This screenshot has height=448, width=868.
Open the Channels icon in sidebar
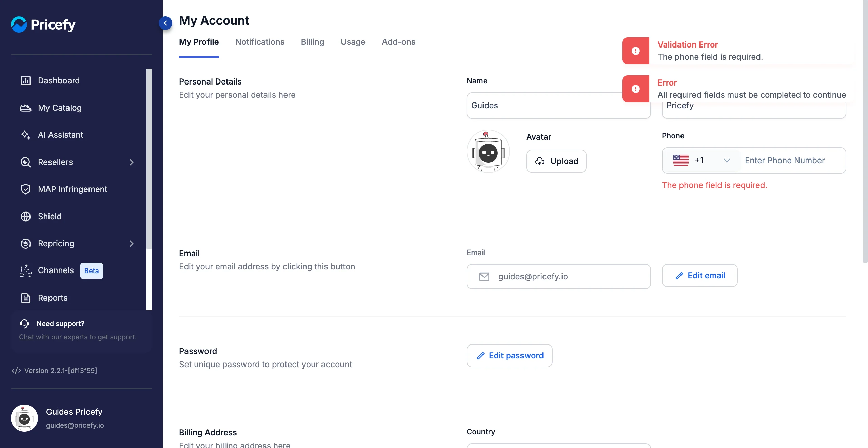pyautogui.click(x=26, y=271)
